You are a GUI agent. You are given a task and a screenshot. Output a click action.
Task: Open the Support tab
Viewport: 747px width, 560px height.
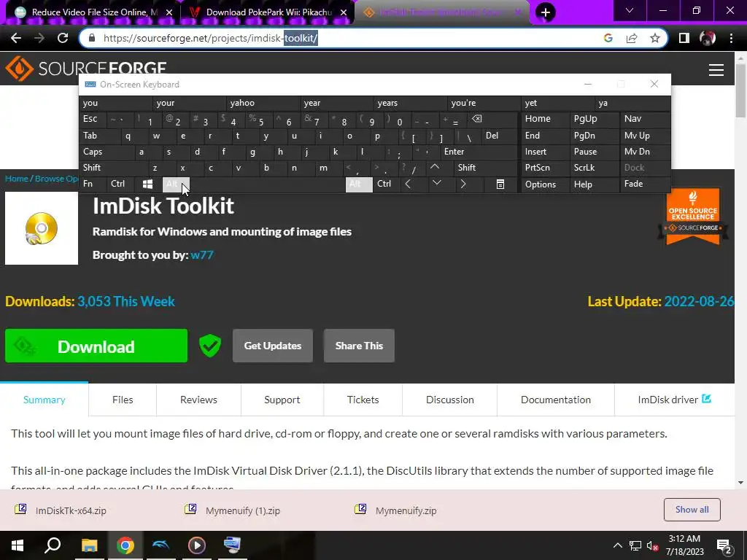[282, 400]
